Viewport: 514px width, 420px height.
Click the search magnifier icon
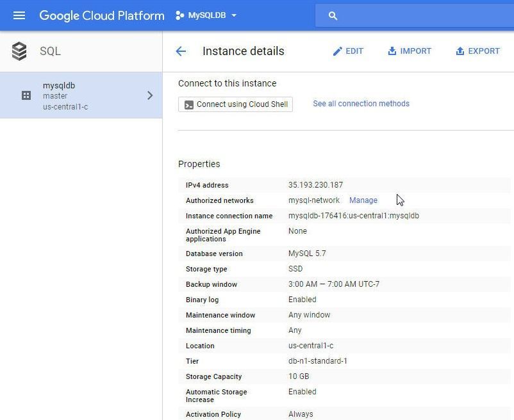pyautogui.click(x=333, y=15)
